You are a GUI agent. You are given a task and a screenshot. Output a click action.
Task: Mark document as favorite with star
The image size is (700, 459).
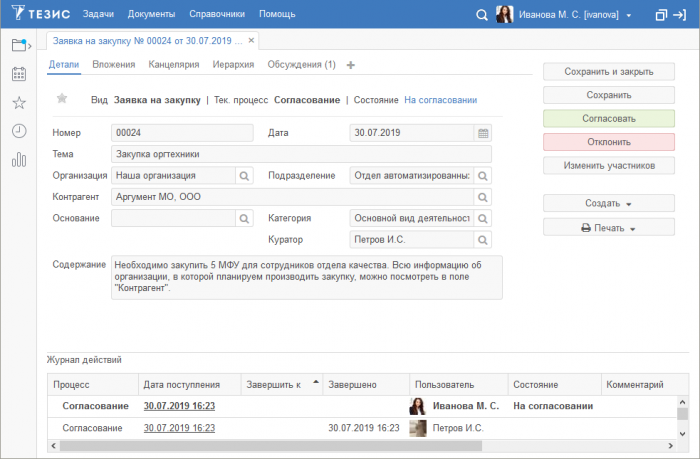62,99
